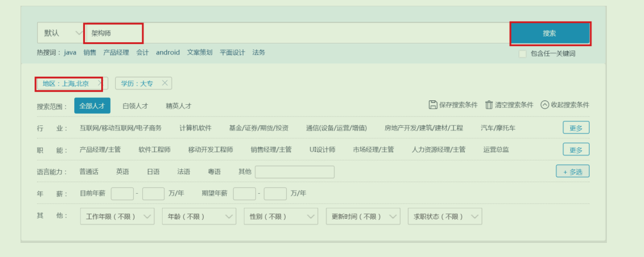Select hot keyword 销售

point(90,52)
